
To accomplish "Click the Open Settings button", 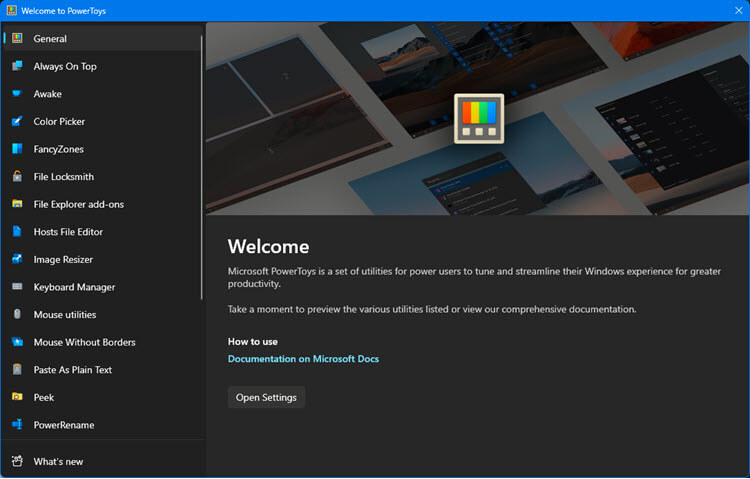I will click(266, 398).
